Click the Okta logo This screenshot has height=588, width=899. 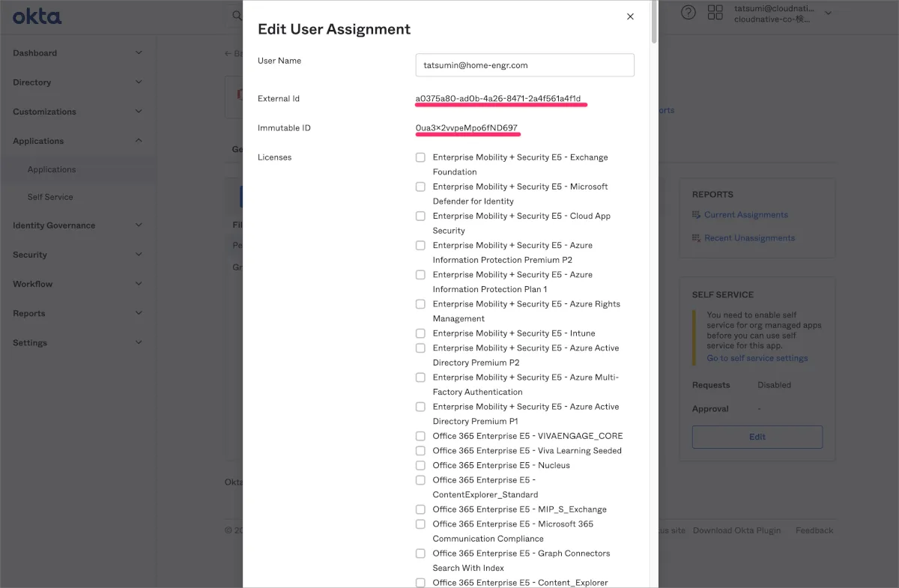37,16
